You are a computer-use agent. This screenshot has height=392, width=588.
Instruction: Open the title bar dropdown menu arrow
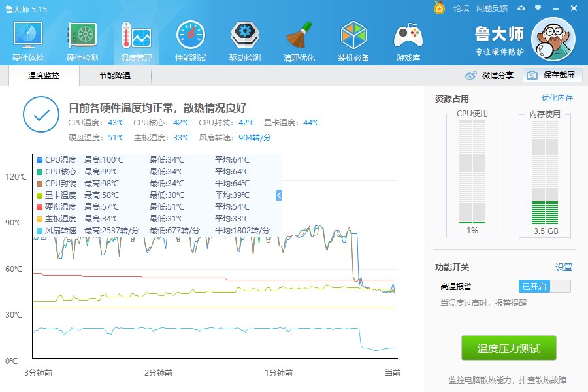point(538,8)
